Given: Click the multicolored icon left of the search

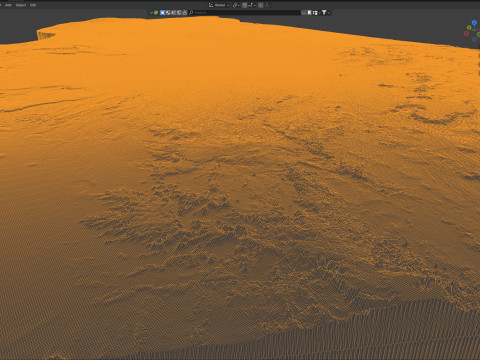Looking at the screenshot, I should pyautogui.click(x=156, y=13).
